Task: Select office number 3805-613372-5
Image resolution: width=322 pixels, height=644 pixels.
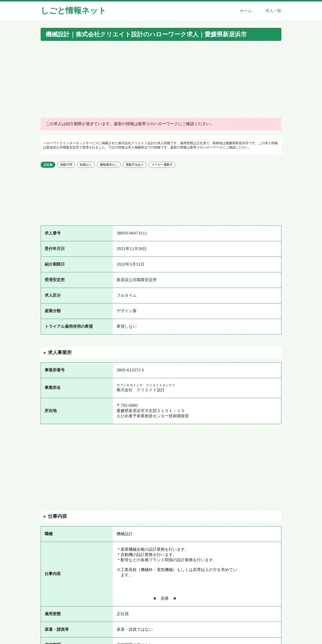Action: (130, 370)
